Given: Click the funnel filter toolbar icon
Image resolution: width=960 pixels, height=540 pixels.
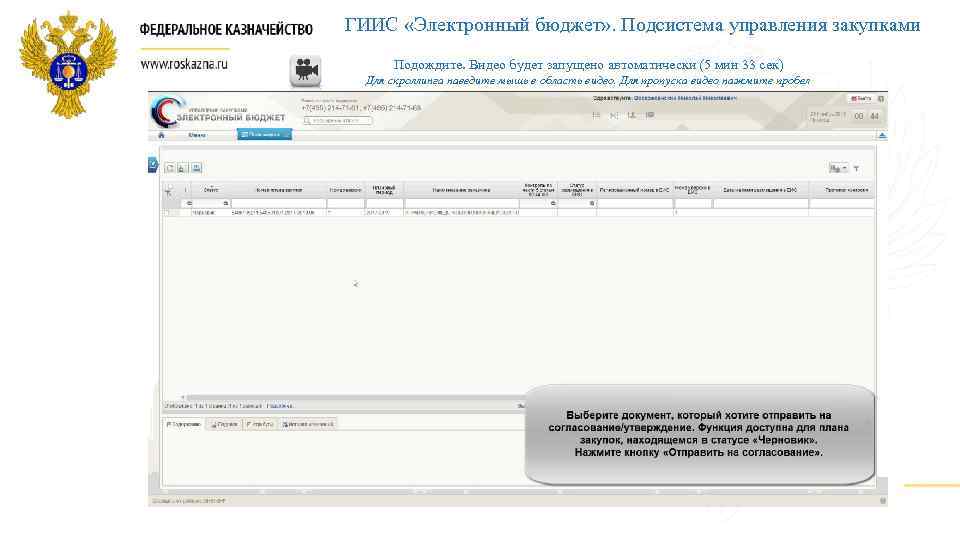Looking at the screenshot, I should pyautogui.click(x=857, y=168).
